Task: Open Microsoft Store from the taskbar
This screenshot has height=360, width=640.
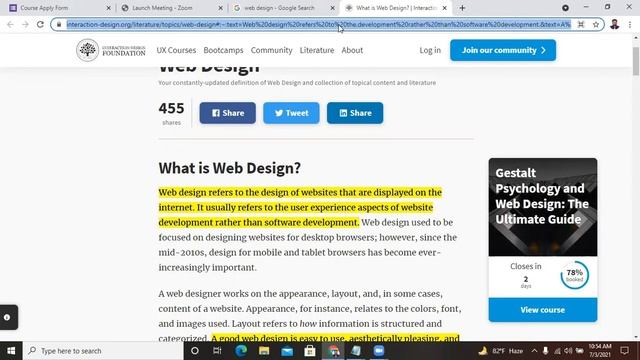Action: coord(310,351)
